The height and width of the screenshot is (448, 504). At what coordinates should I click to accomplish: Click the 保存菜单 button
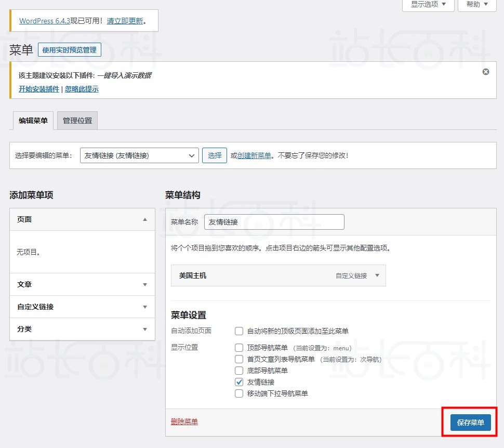pyautogui.click(x=470, y=422)
